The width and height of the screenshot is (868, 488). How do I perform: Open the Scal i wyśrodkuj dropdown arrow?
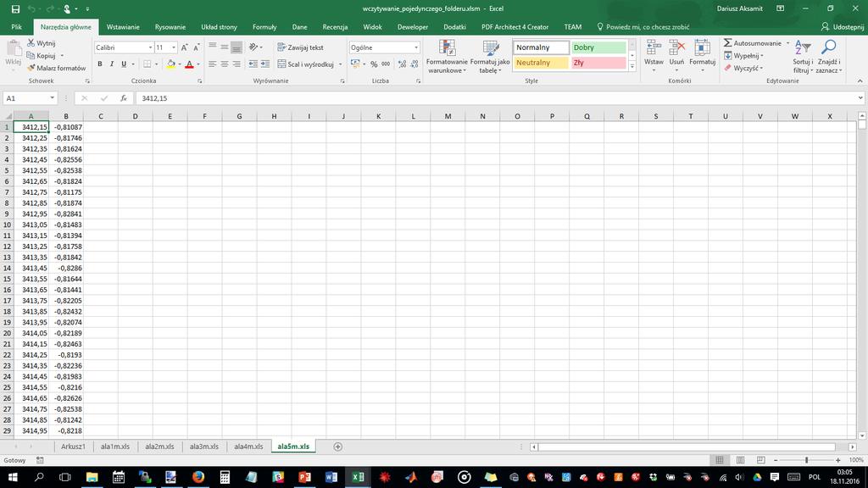(340, 64)
